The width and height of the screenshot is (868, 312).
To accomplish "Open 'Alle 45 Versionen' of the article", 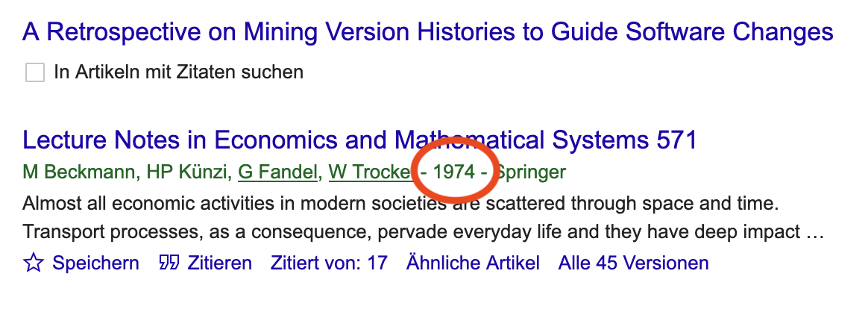I will [633, 263].
